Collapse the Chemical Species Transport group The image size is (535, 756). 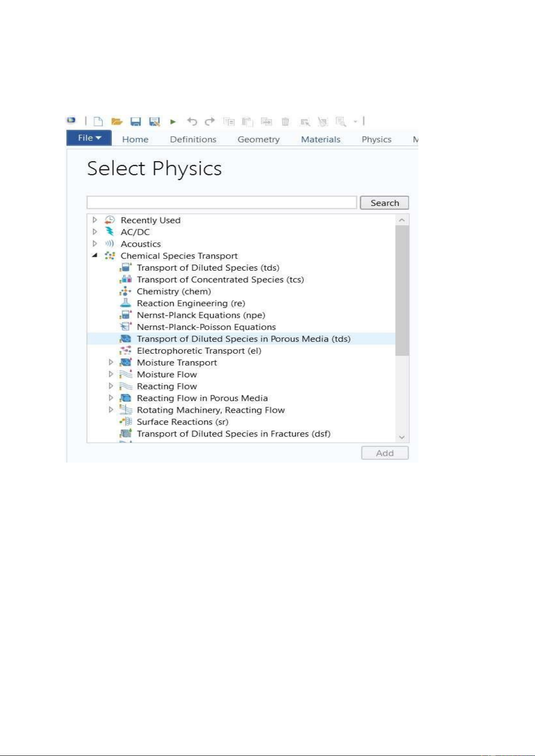pyautogui.click(x=95, y=256)
